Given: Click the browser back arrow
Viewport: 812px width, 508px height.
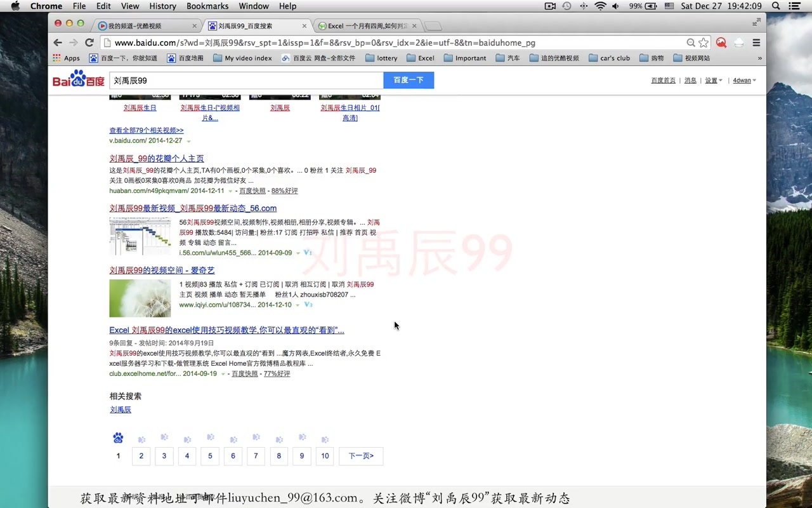Looking at the screenshot, I should point(58,43).
